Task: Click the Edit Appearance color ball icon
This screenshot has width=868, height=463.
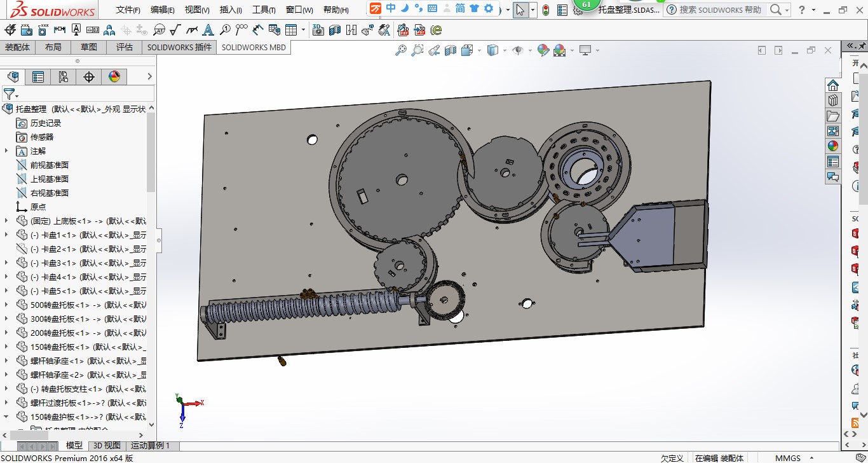Action: (x=543, y=50)
